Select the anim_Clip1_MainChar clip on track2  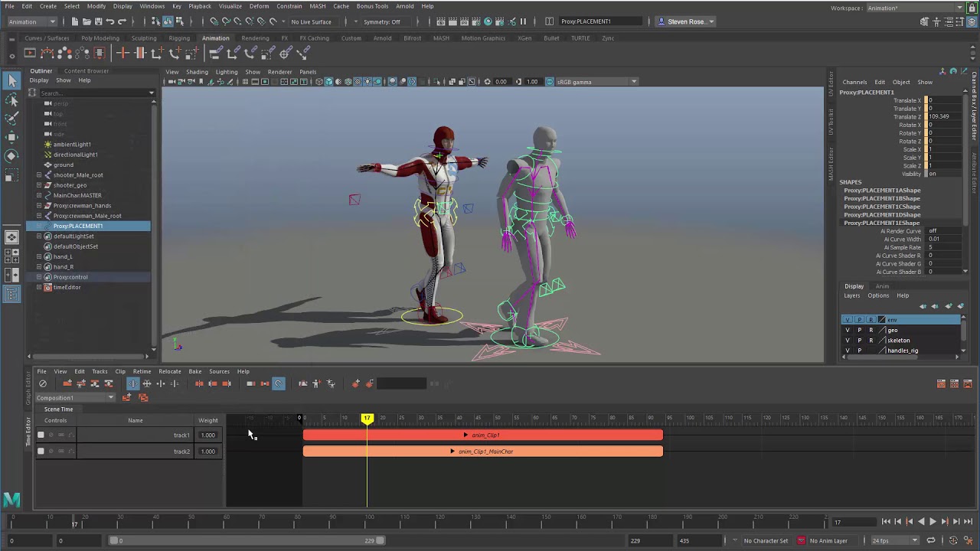point(483,452)
